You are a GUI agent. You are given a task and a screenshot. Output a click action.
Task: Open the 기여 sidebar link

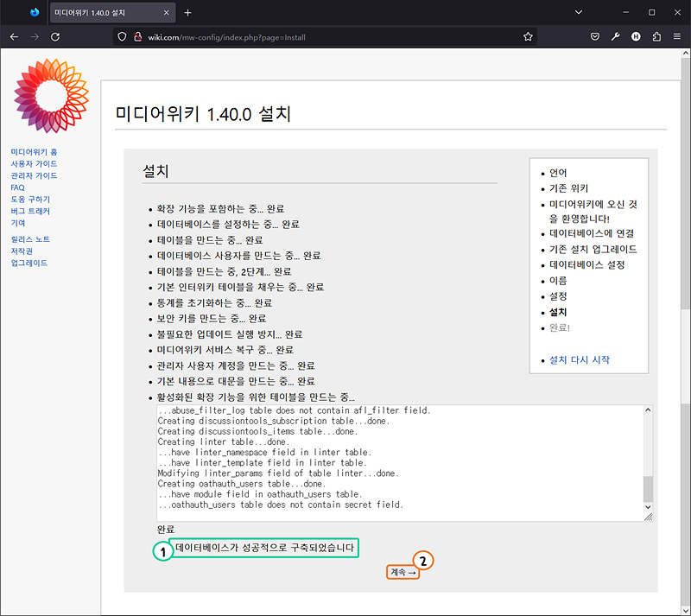(18, 223)
